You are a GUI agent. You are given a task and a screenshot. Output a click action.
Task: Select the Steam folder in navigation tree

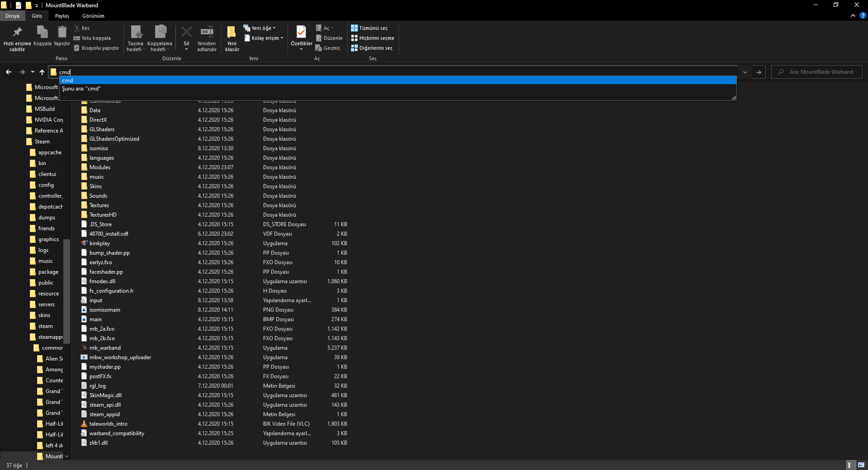pyautogui.click(x=42, y=142)
